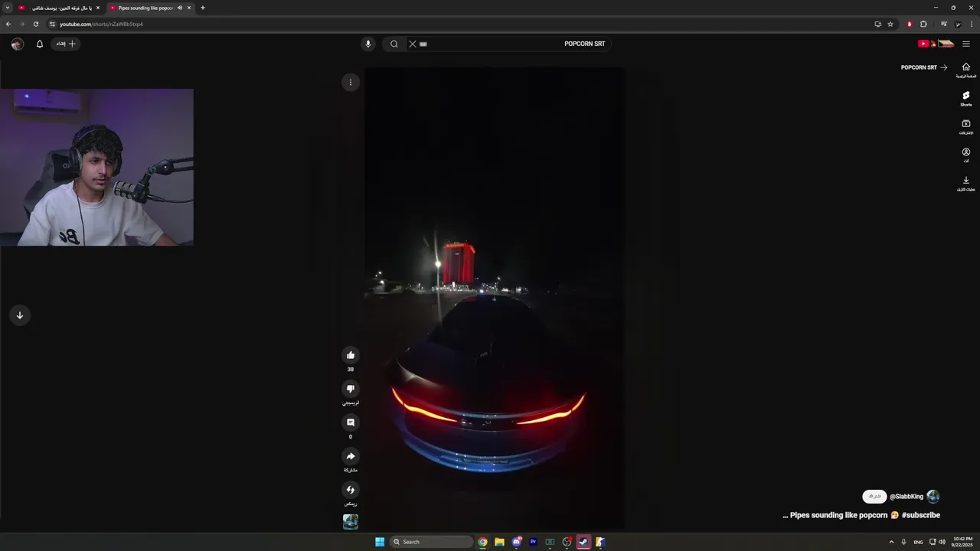Click the taskbar Search box
This screenshot has height=551, width=980.
431,542
